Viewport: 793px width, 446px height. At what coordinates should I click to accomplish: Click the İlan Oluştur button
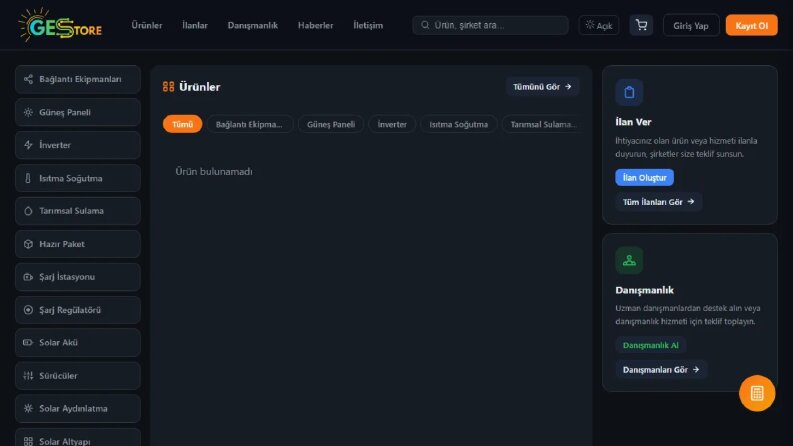point(644,177)
